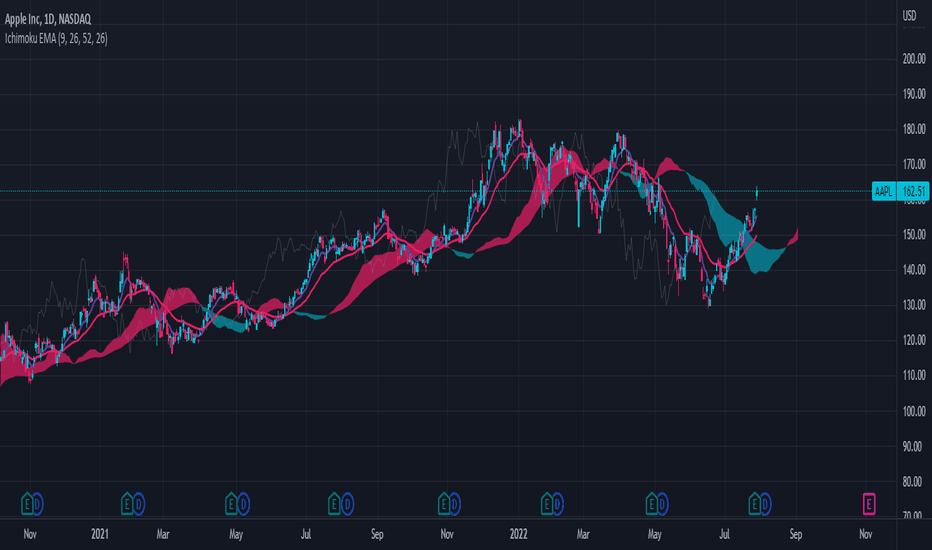Click the 130.00 price axis label
This screenshot has height=550, width=932.
914,305
